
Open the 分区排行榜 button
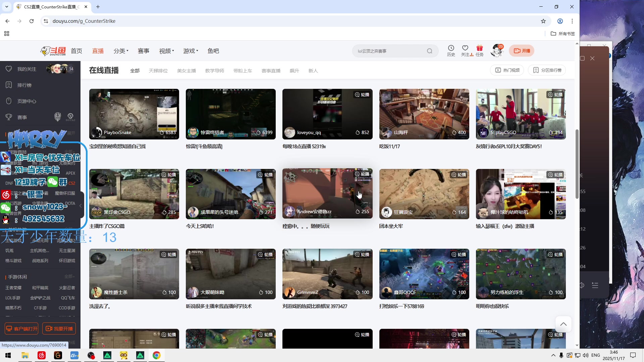click(x=547, y=70)
